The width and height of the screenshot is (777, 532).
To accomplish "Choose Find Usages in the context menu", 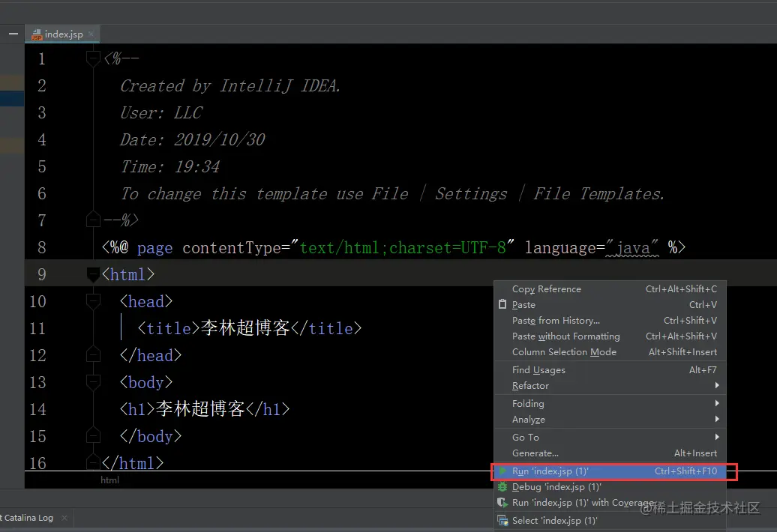I will [x=610, y=370].
